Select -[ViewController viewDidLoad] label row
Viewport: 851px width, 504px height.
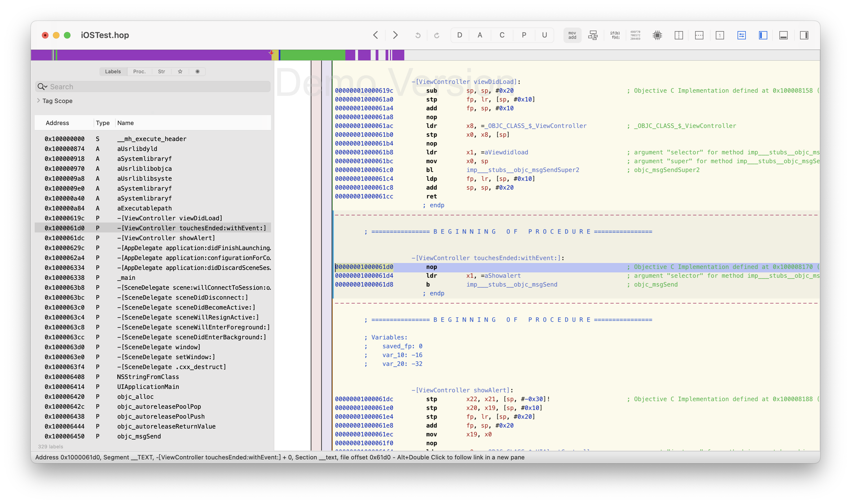[153, 218]
